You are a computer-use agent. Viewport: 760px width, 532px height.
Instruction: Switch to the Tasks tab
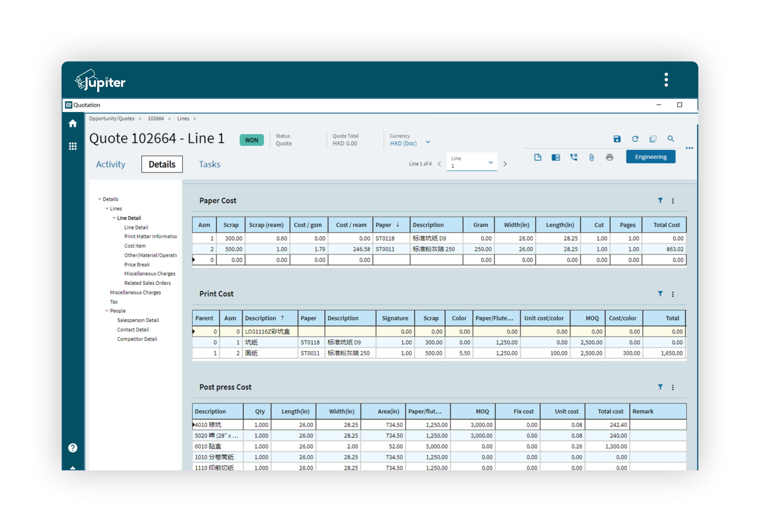click(210, 164)
